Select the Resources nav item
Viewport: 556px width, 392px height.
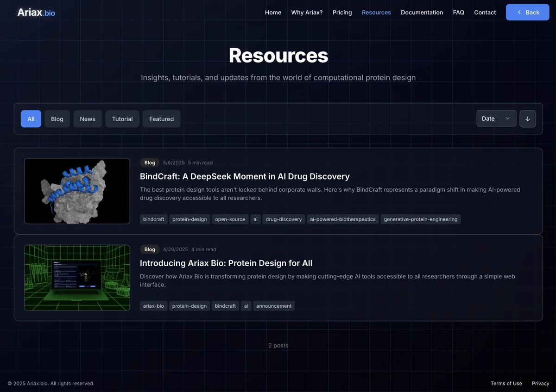click(376, 12)
